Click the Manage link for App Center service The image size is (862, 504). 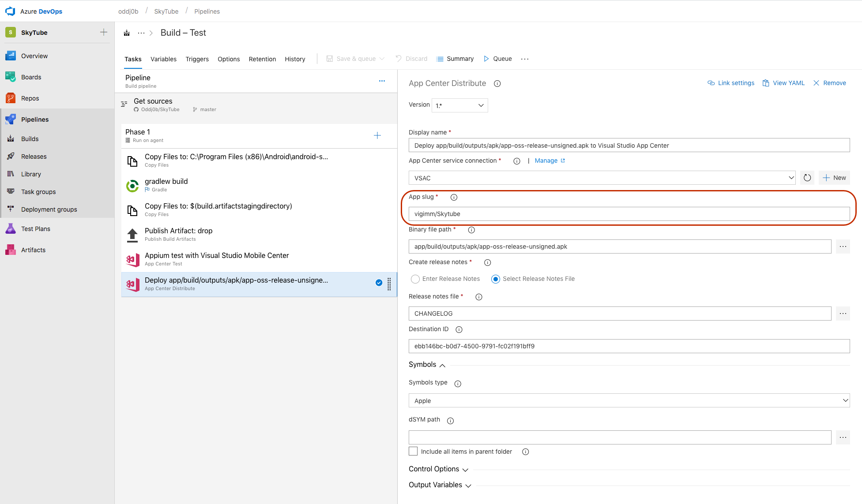546,160
